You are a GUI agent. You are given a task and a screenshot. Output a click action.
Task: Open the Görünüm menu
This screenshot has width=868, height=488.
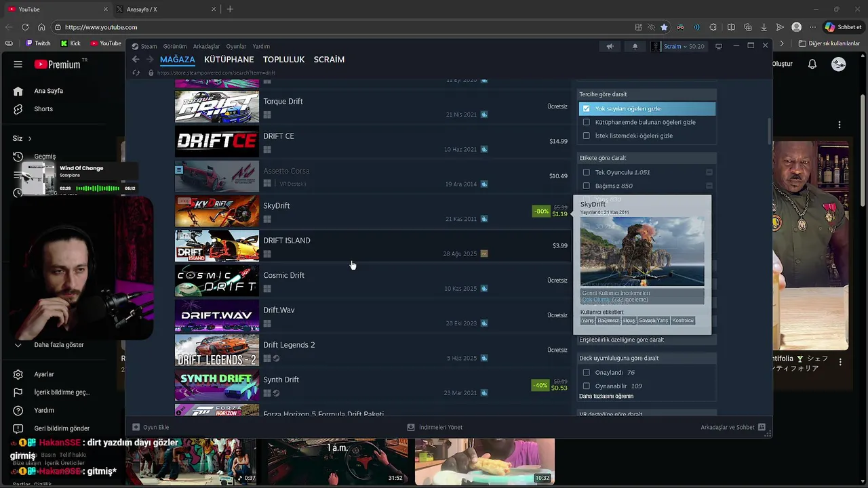pos(175,46)
